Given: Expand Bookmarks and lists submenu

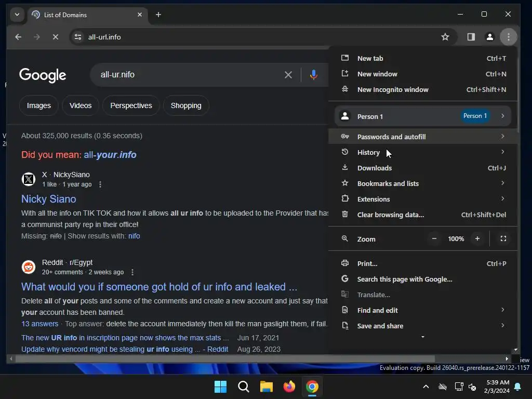Looking at the screenshot, I should pos(423,183).
